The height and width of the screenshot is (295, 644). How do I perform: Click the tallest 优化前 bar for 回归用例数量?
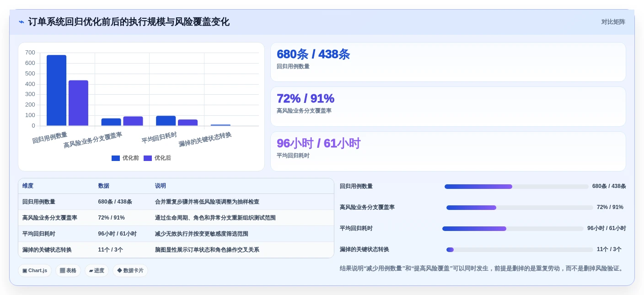point(56,90)
